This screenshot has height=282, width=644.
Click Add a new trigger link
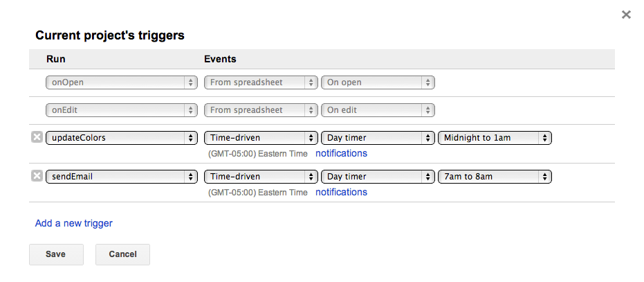(x=73, y=223)
